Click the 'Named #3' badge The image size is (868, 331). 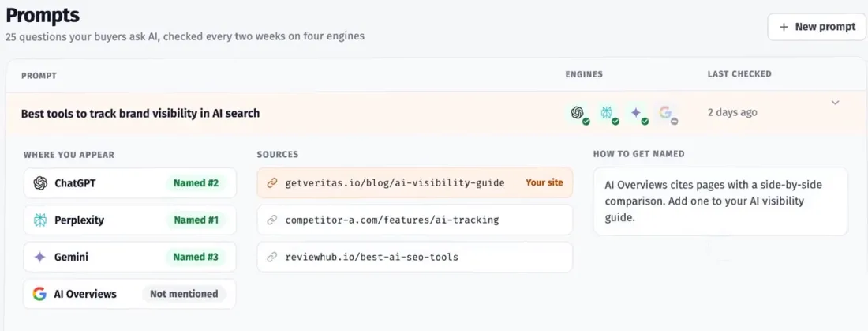click(x=196, y=258)
